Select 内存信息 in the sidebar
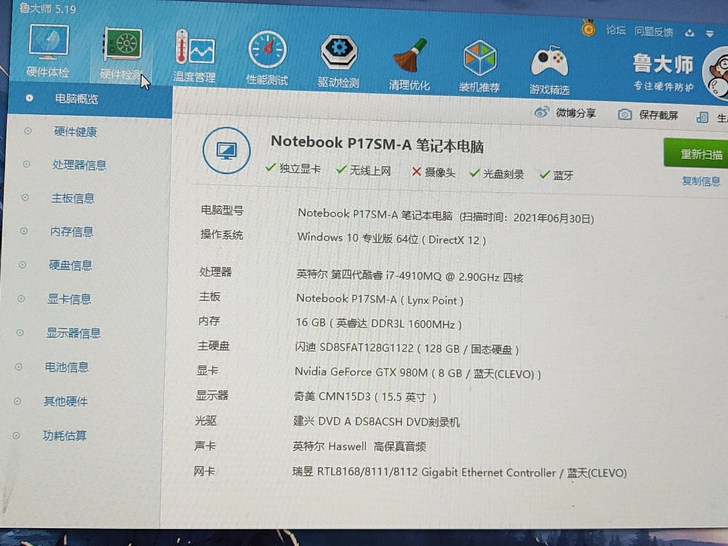728x546 pixels. pyautogui.click(x=72, y=231)
